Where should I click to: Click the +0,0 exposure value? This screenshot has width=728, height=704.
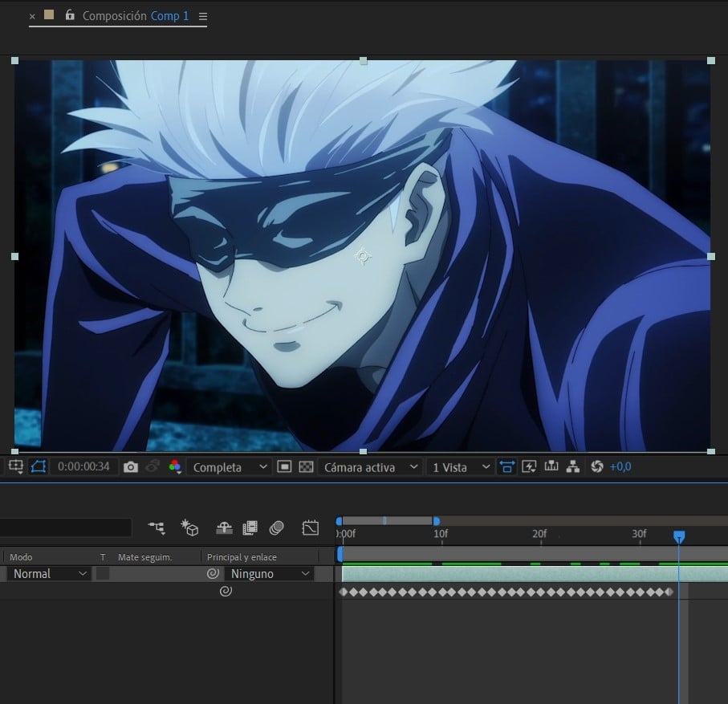click(620, 466)
